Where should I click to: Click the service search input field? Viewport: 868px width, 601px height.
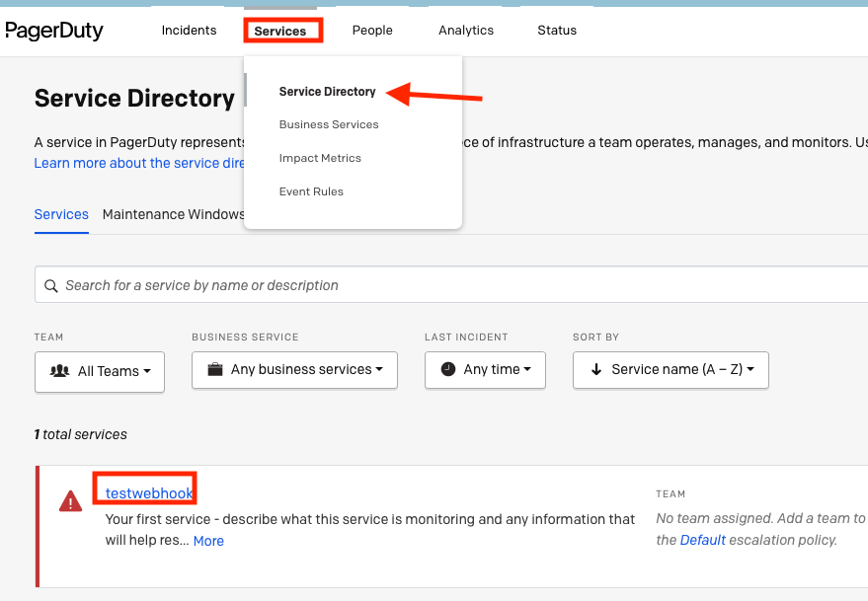(x=451, y=285)
